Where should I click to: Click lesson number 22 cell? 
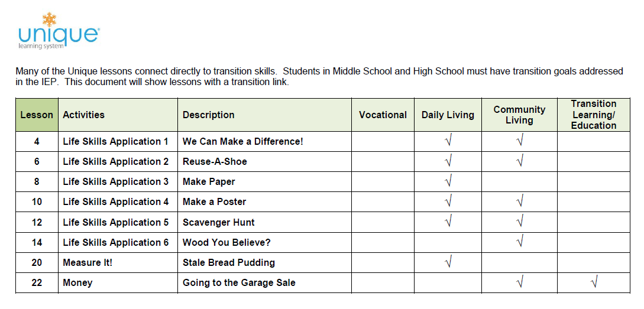37,283
